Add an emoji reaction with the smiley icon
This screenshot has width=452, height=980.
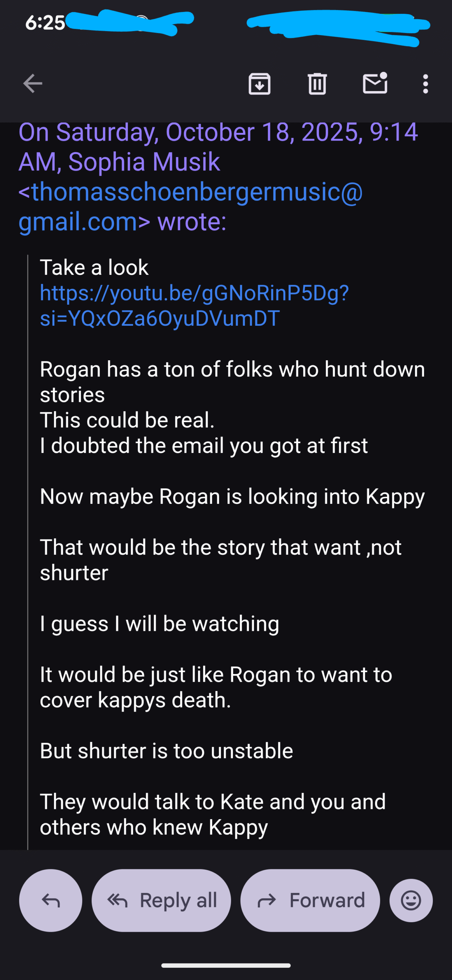coord(411,900)
